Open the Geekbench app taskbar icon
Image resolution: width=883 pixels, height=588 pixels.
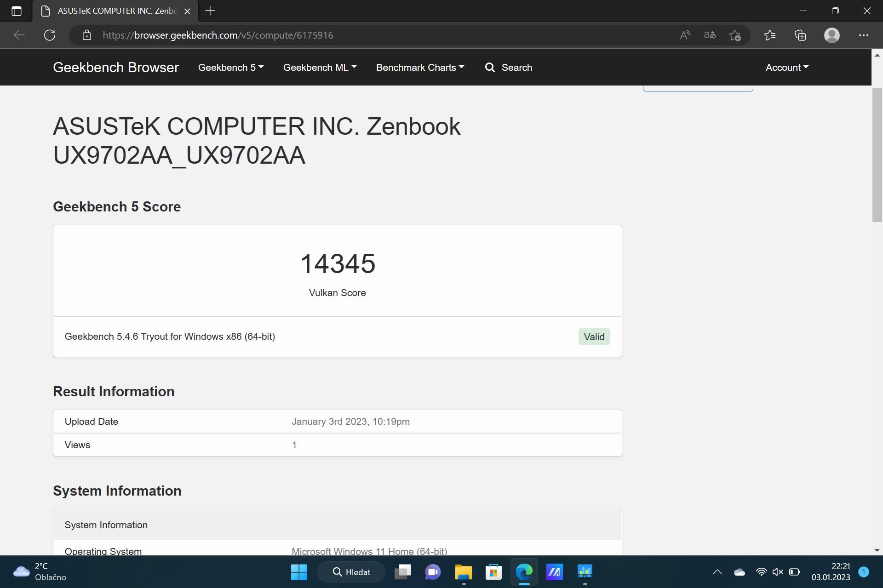click(585, 572)
